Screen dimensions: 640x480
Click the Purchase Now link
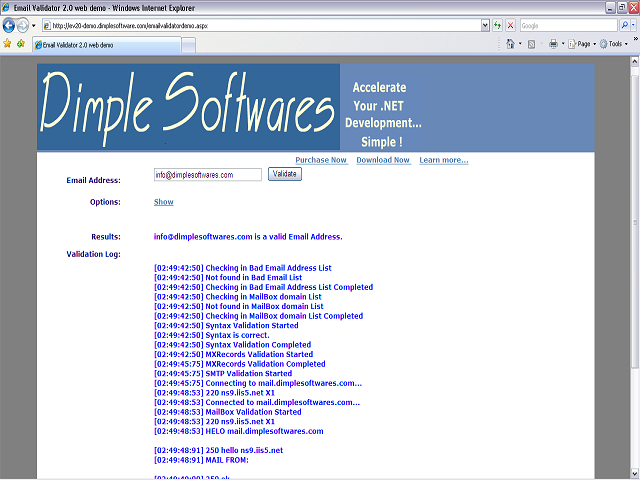tap(321, 160)
